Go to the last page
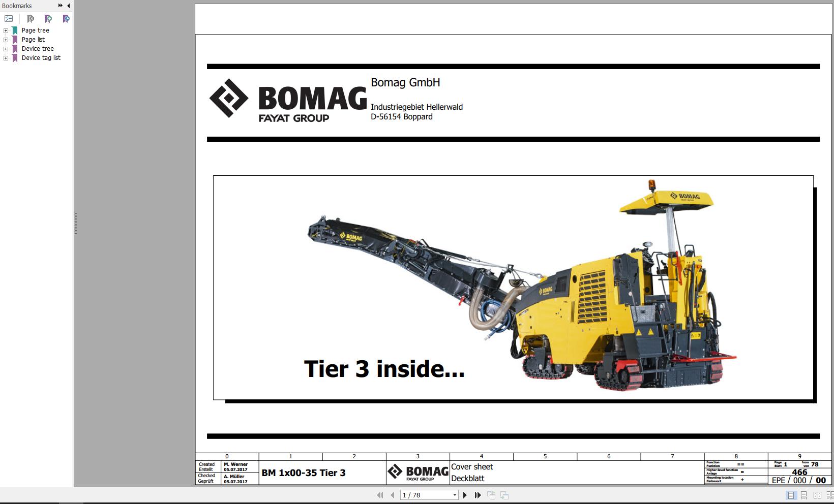This screenshot has height=504, width=834. [478, 495]
